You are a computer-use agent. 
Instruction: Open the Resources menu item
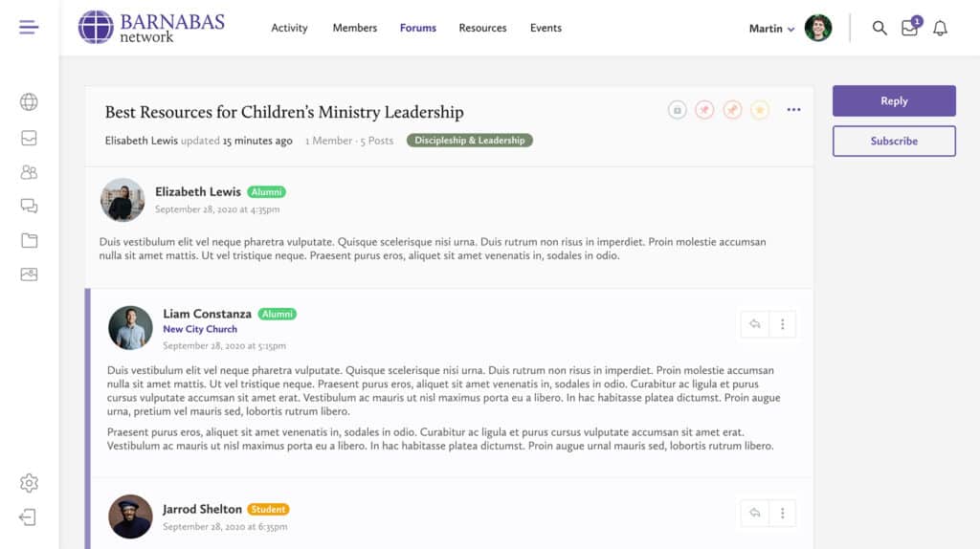(x=482, y=28)
